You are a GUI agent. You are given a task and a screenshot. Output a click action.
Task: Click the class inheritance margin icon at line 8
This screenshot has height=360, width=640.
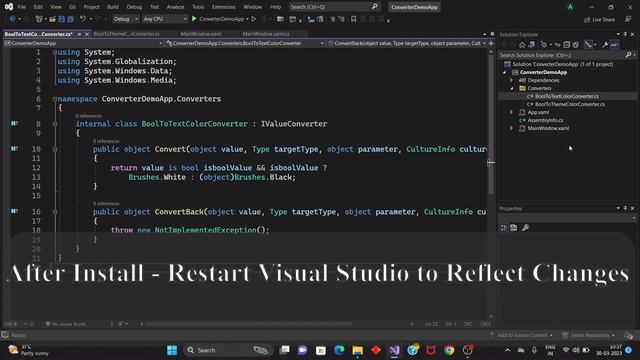point(14,123)
